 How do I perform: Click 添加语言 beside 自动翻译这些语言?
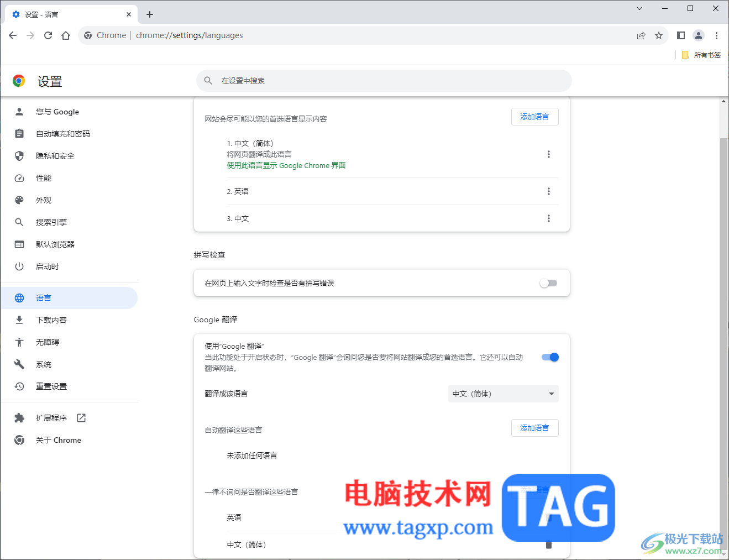[534, 428]
